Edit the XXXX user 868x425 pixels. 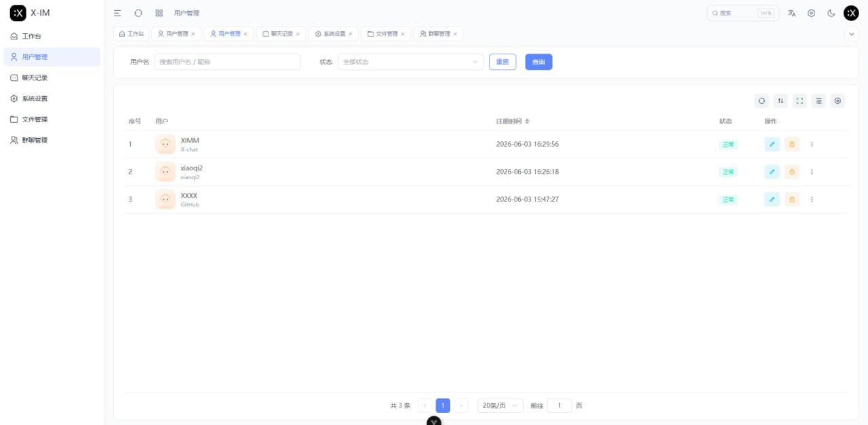tap(772, 200)
